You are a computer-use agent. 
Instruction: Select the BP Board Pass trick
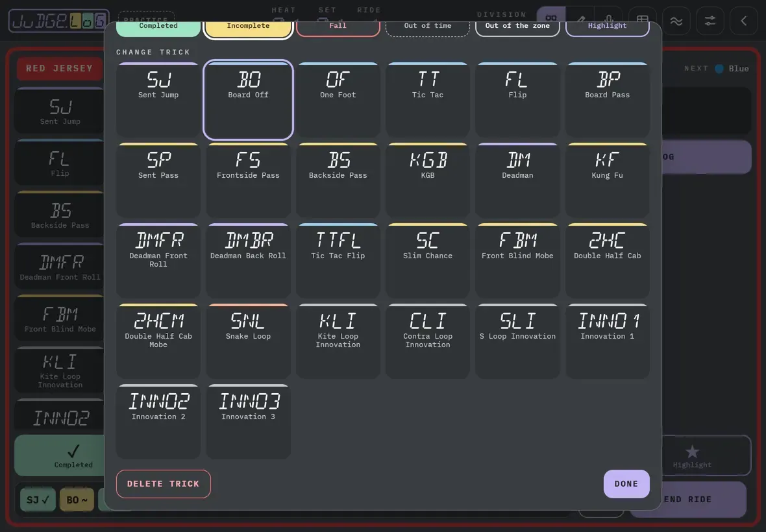[x=608, y=99]
